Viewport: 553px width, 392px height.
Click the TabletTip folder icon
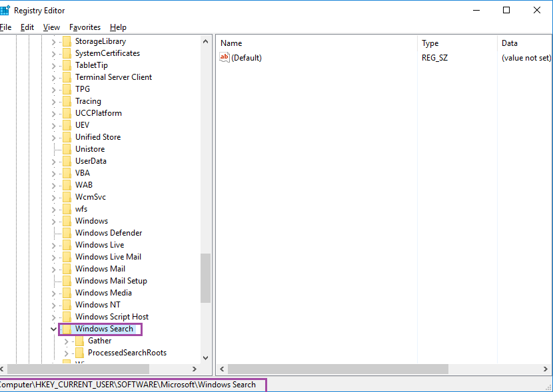pyautogui.click(x=67, y=65)
